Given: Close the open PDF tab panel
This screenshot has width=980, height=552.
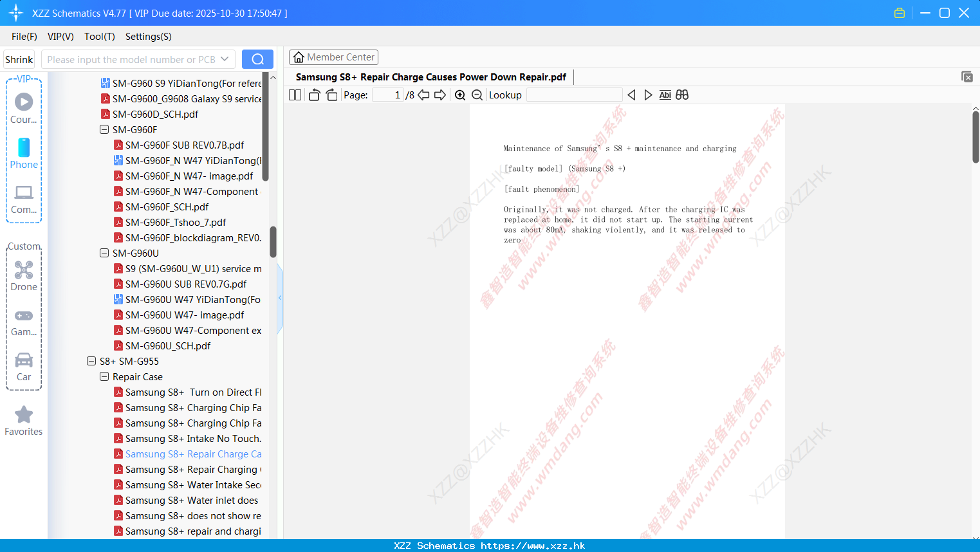Looking at the screenshot, I should click(967, 77).
